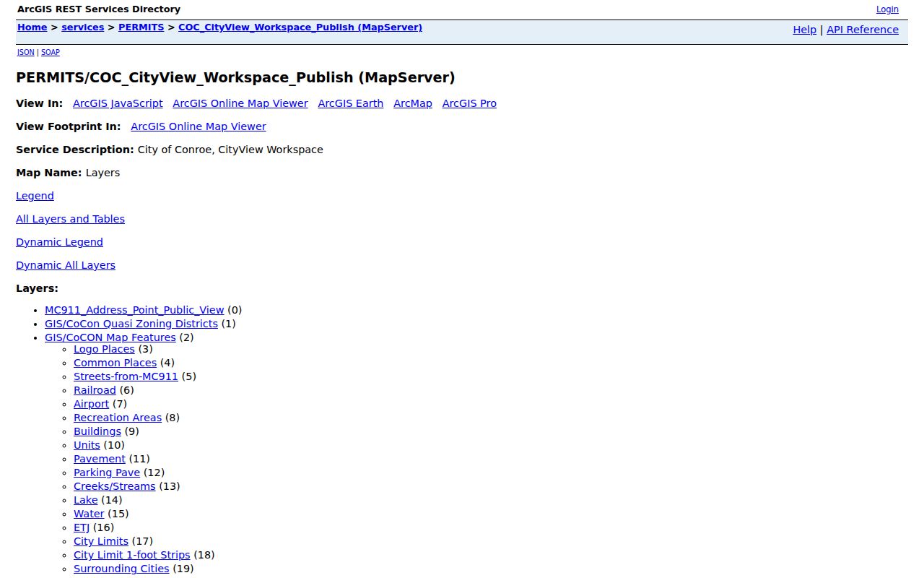The width and height of the screenshot is (924, 578).
Task: Open the Legend link
Action: click(35, 196)
